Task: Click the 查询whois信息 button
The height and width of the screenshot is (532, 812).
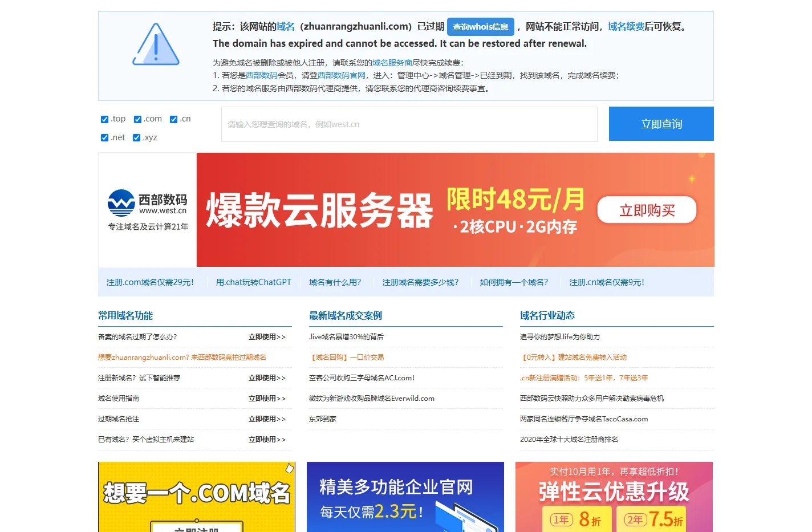Action: [x=481, y=27]
